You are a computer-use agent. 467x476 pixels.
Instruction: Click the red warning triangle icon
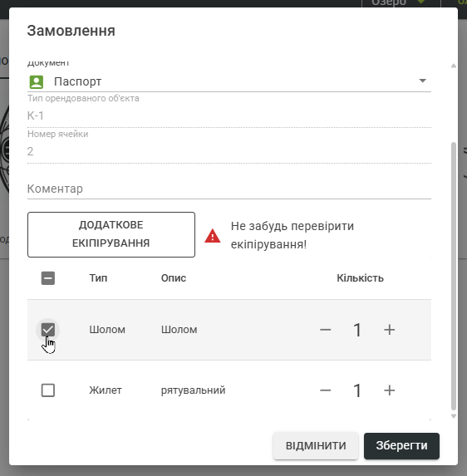213,236
